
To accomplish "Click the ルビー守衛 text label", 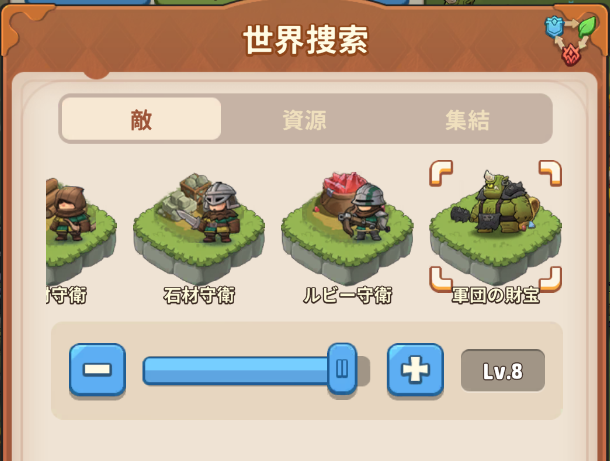I will click(347, 296).
